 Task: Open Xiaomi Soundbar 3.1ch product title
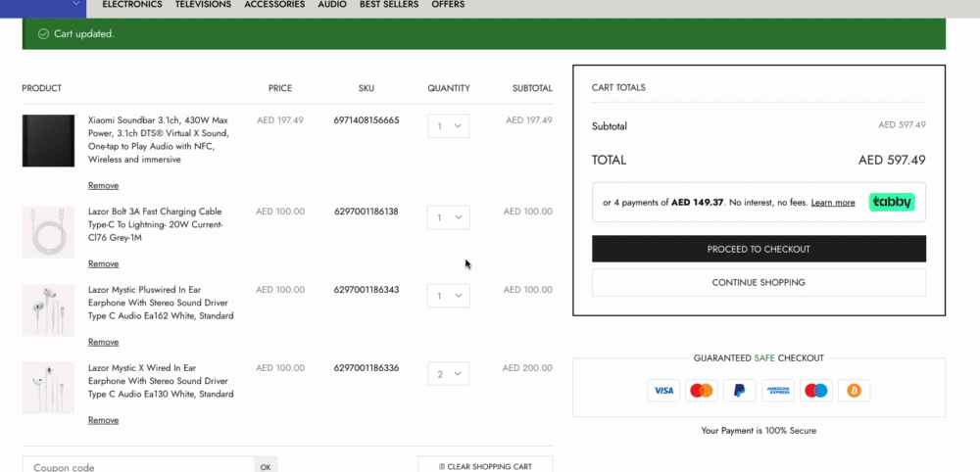(x=160, y=140)
